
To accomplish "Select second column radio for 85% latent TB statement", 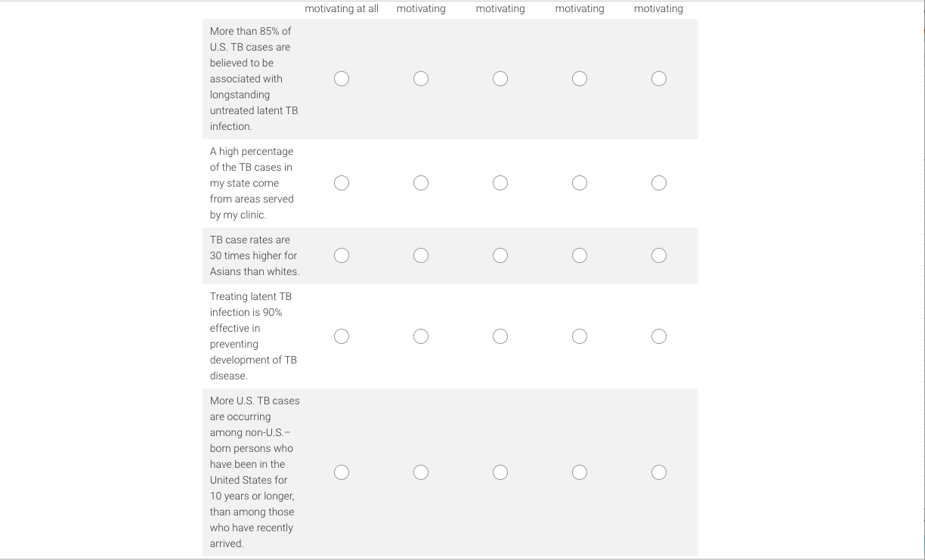I will coord(421,79).
